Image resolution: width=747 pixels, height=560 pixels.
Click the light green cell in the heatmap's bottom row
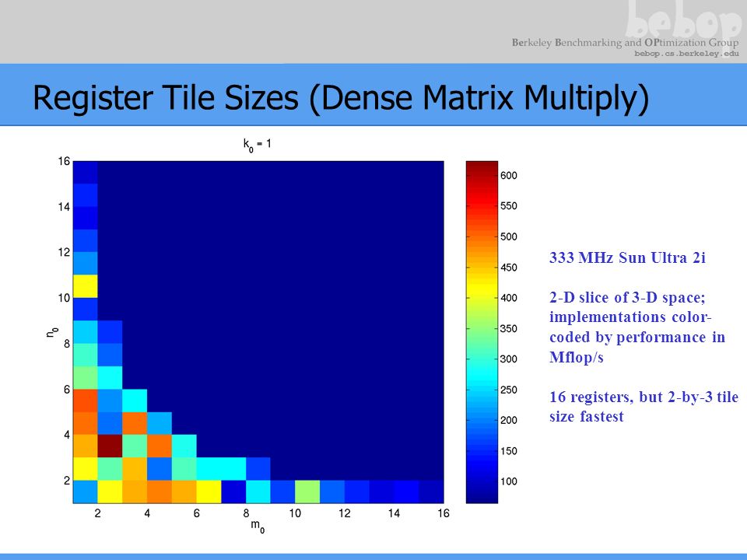tap(307, 492)
